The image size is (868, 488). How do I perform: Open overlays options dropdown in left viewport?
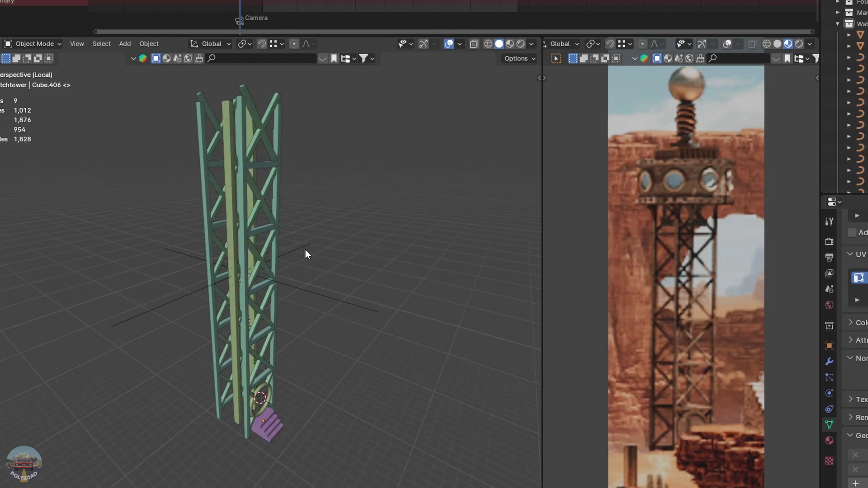point(459,44)
